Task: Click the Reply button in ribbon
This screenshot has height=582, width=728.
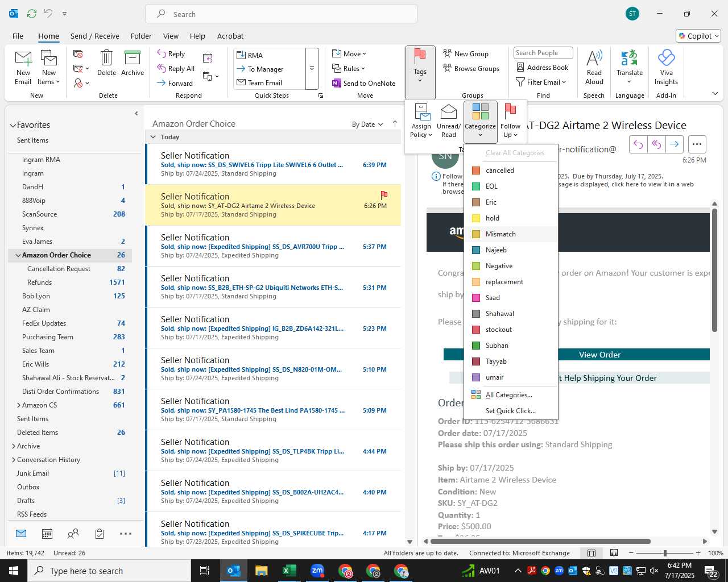Action: [171, 53]
